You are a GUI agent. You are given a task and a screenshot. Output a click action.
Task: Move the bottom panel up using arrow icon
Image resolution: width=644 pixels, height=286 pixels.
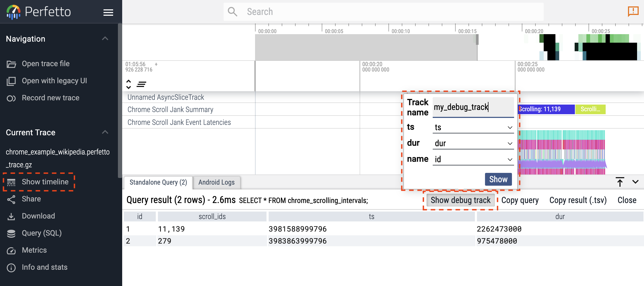coord(620,182)
